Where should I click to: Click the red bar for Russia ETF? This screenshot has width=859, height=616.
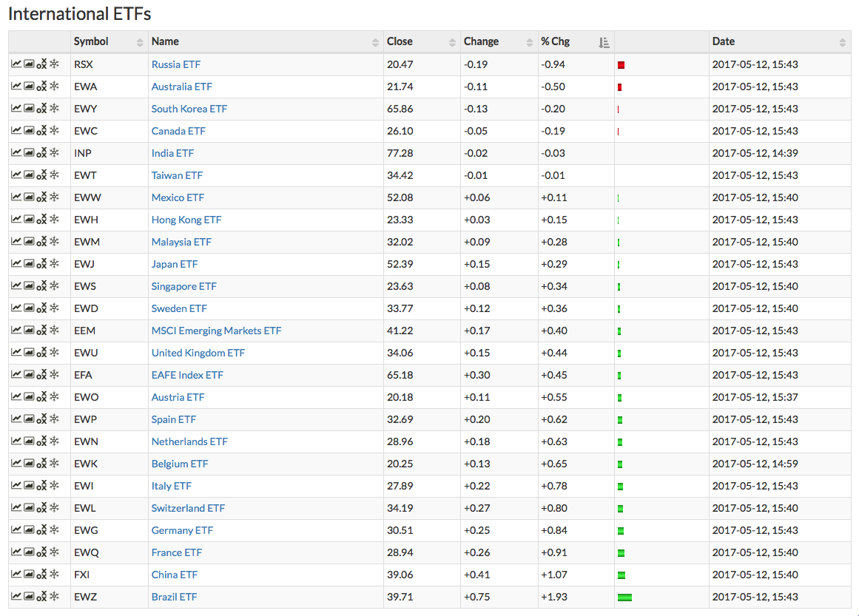pos(621,65)
